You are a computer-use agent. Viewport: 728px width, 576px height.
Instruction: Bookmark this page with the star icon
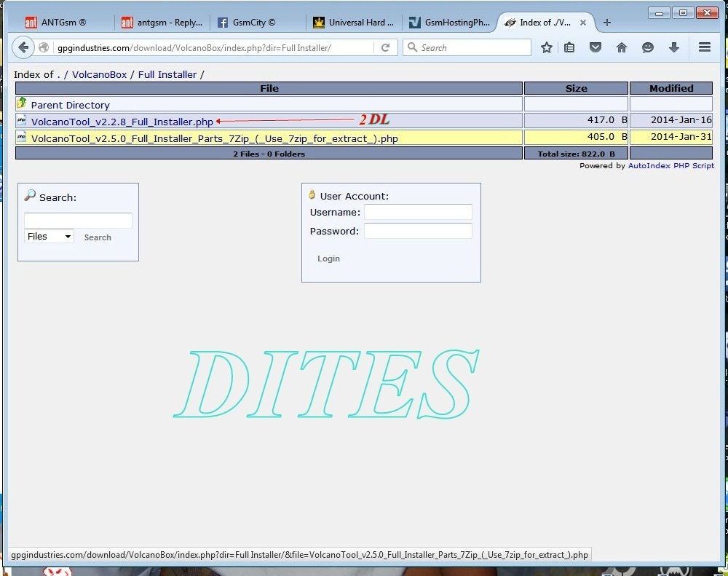(547, 47)
